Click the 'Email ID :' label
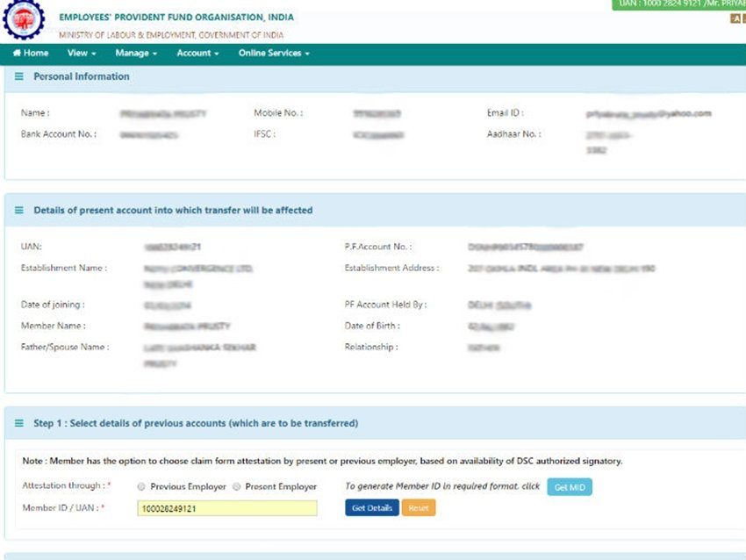The height and width of the screenshot is (560, 746). [506, 112]
